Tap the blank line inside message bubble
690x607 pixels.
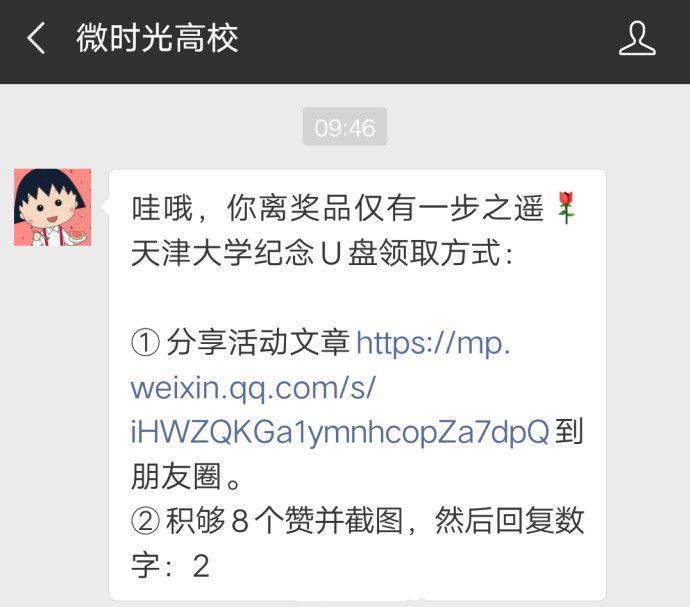[357, 298]
